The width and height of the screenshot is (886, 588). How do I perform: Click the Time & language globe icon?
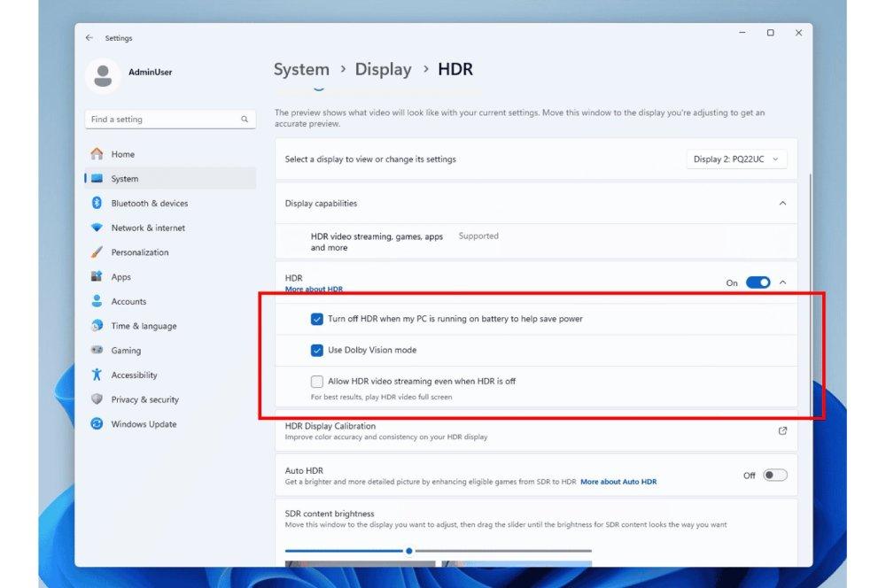pos(97,325)
